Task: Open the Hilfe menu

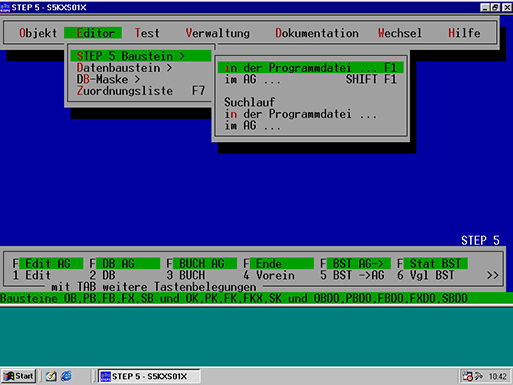Action: pyautogui.click(x=464, y=33)
